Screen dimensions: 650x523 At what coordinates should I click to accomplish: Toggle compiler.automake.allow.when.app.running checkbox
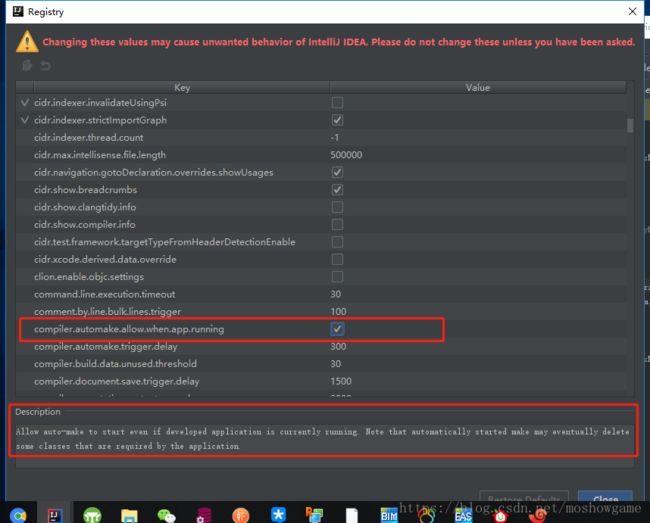pyautogui.click(x=337, y=329)
